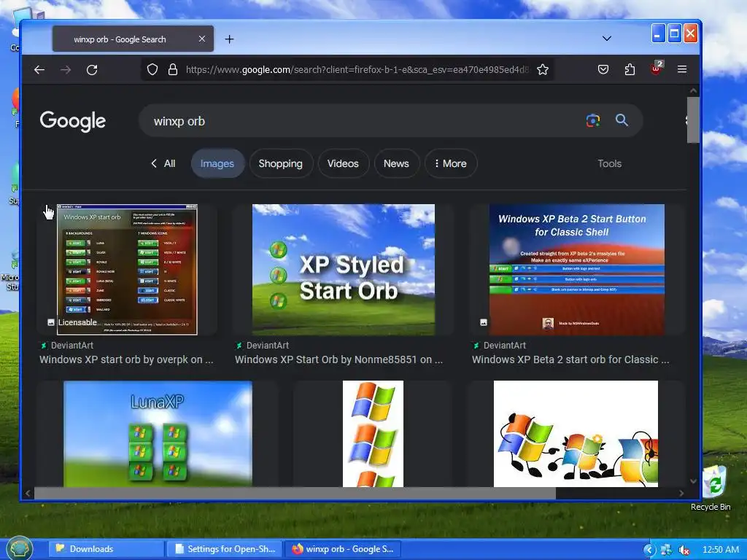Click the vertical scrollbar thumb of the page

(693, 120)
